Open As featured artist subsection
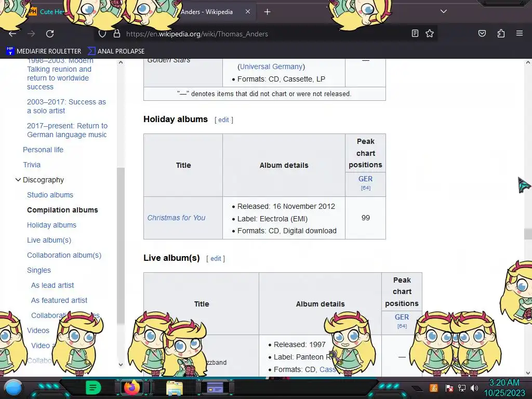 59,300
